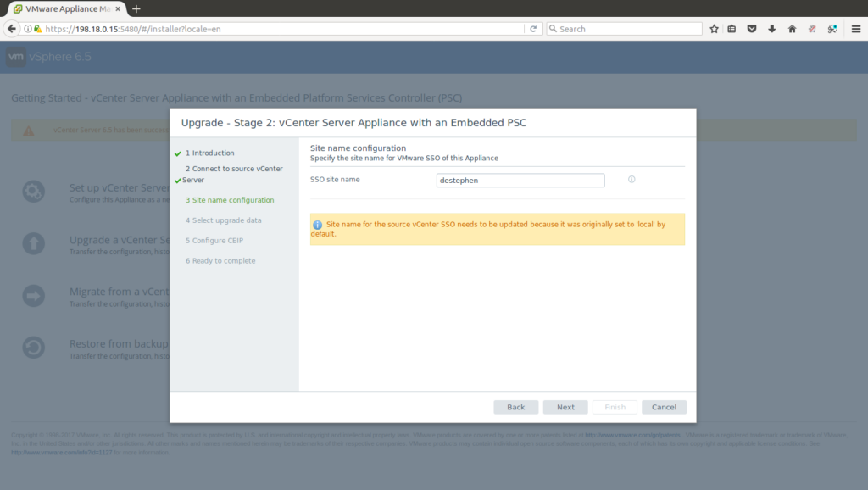
Task: Focus the SSO site name field
Action: 520,180
